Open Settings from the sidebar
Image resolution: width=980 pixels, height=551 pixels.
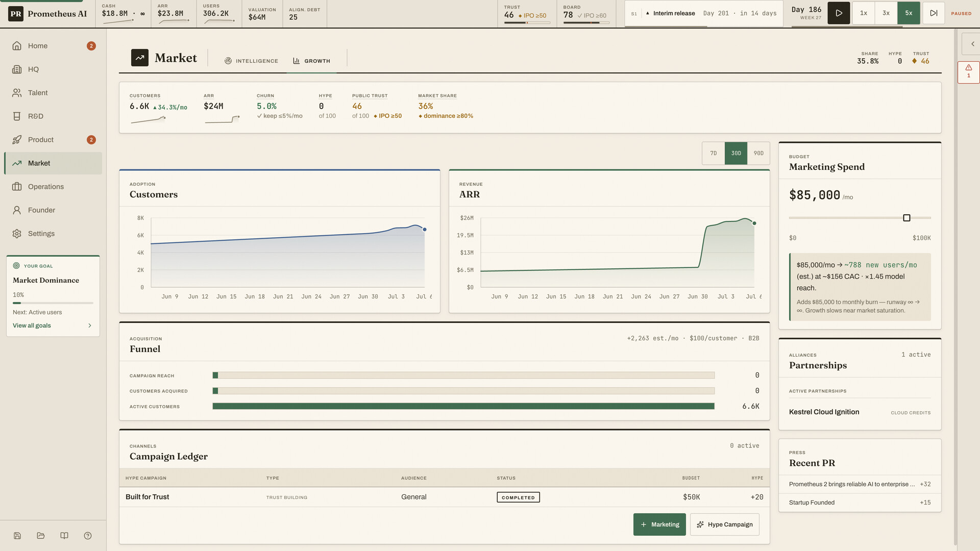click(x=53, y=234)
